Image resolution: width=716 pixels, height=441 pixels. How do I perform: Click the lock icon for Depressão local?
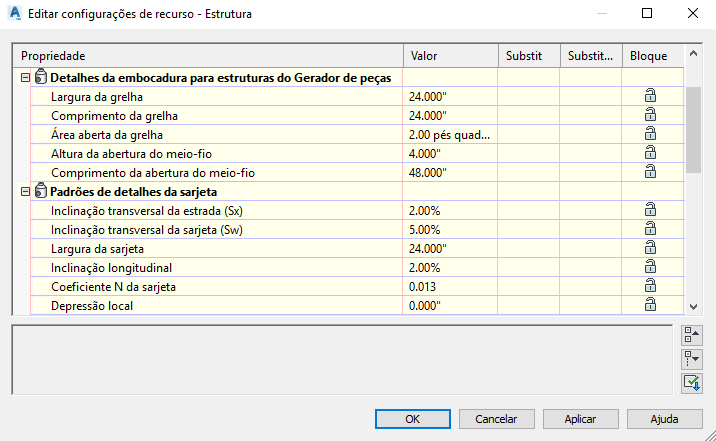tap(650, 304)
